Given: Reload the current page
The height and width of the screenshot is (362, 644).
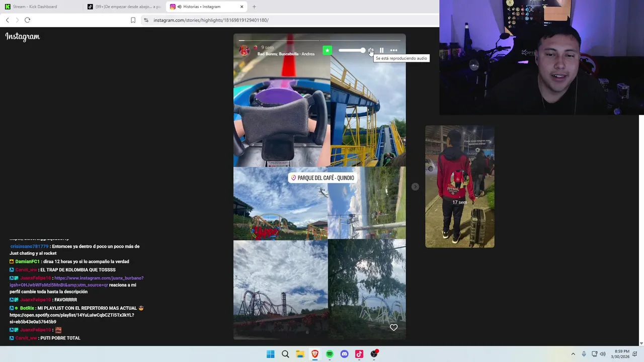Looking at the screenshot, I should tap(27, 20).
